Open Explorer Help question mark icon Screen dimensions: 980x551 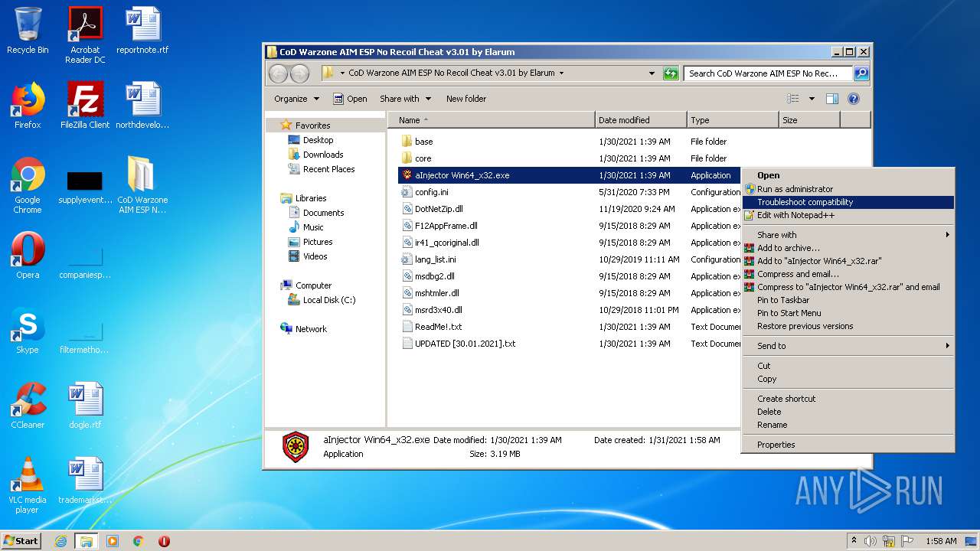(854, 99)
